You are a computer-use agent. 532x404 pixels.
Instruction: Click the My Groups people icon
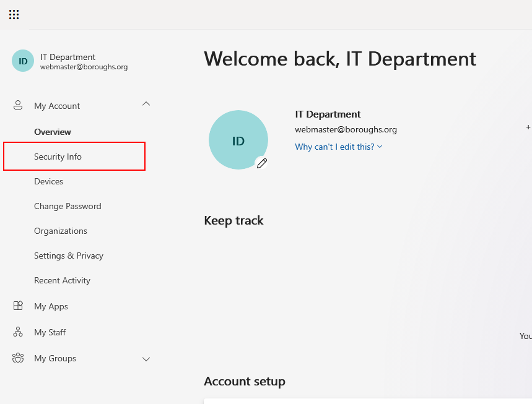tap(18, 358)
